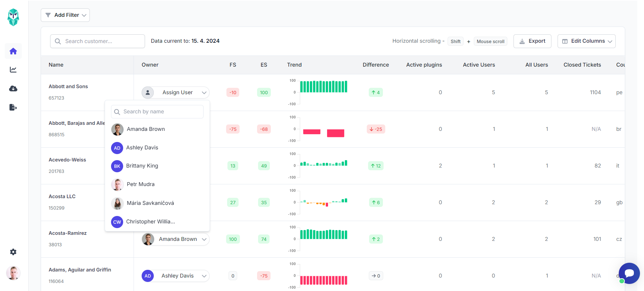Open the file export sidebar icon

click(x=13, y=107)
